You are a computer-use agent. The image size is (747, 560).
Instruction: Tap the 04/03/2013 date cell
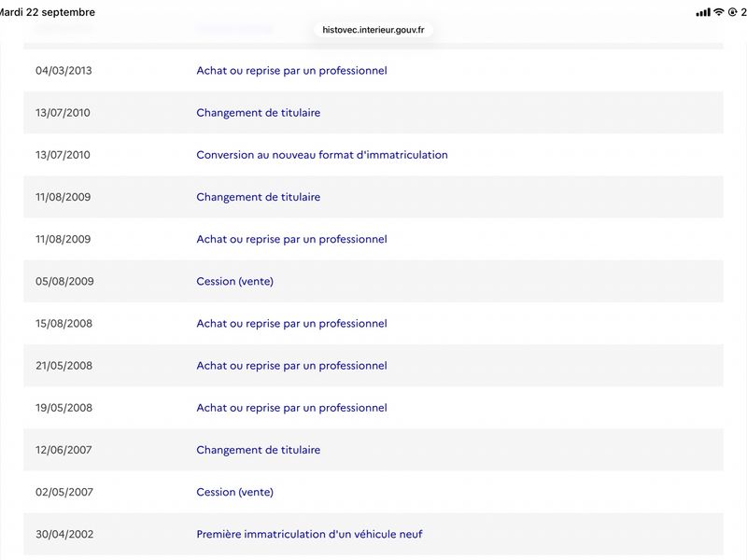[x=63, y=71]
